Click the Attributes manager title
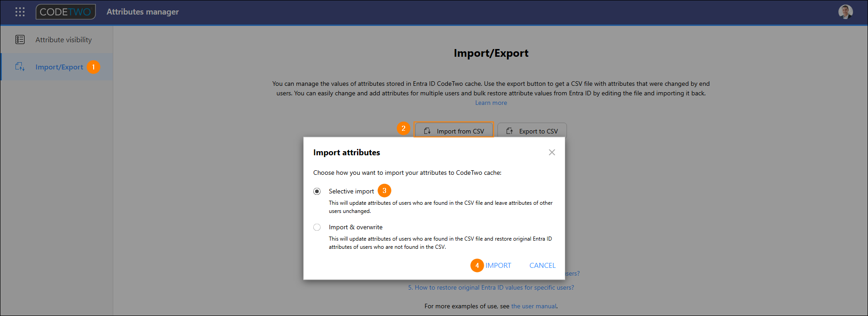Image resolution: width=868 pixels, height=316 pixels. 143,12
